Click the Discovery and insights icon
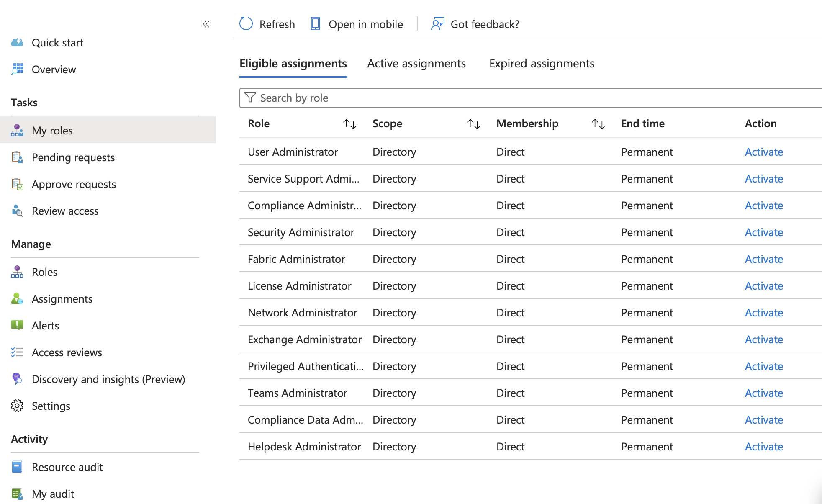The height and width of the screenshot is (504, 822). 17,379
